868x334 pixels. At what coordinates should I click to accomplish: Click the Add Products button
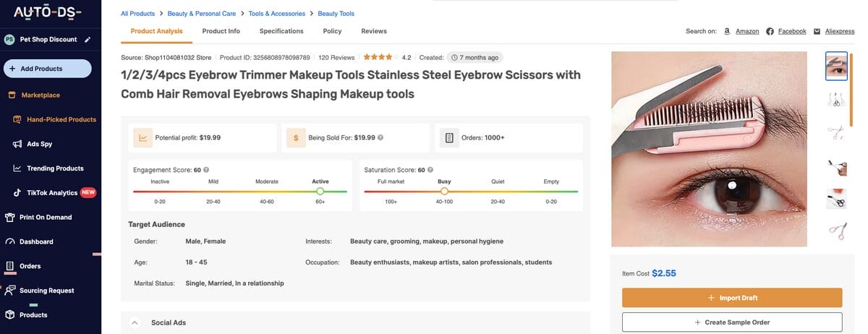point(48,69)
